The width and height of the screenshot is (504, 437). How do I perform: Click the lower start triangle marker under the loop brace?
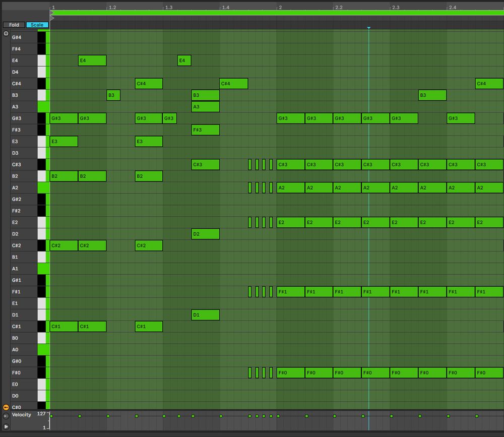click(x=52, y=18)
